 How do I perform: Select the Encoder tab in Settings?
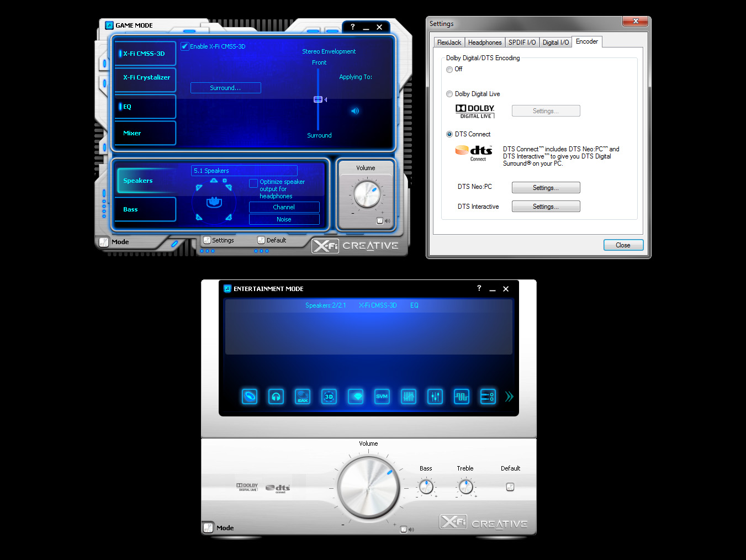pos(587,41)
